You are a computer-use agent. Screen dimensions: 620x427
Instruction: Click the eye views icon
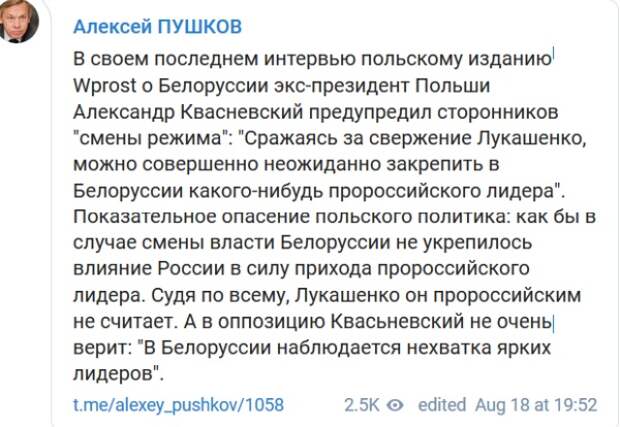point(395,405)
